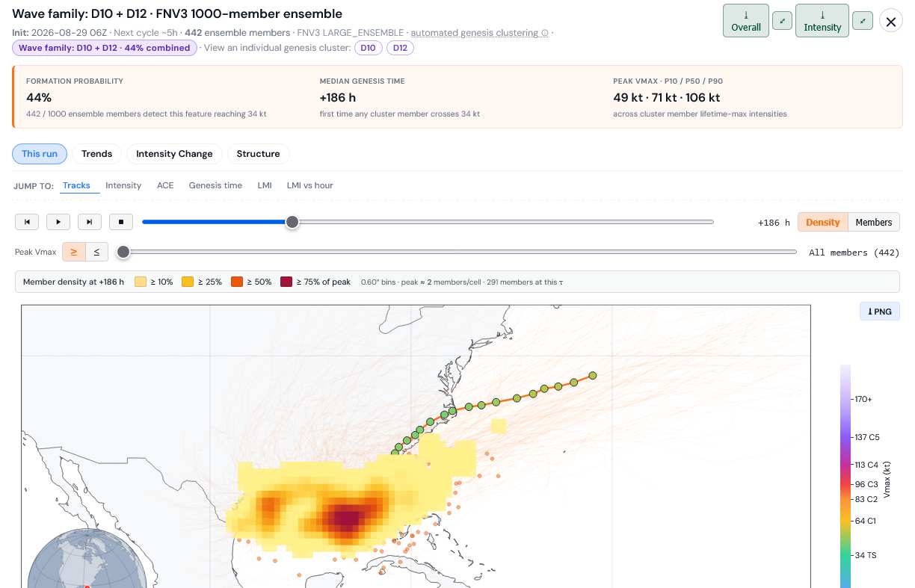Click the 'All members (442)' label

click(x=854, y=253)
